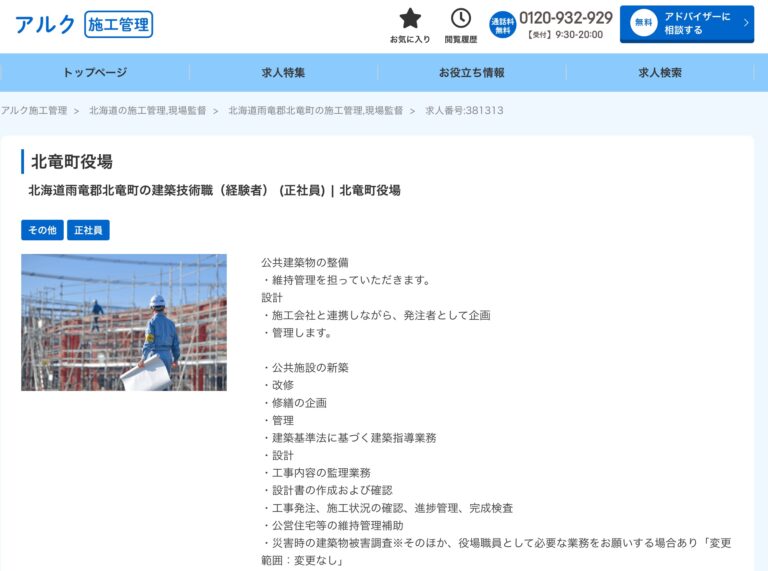This screenshot has width=768, height=571.
Task: Open the トップページ navigation tab
Action: 95,73
